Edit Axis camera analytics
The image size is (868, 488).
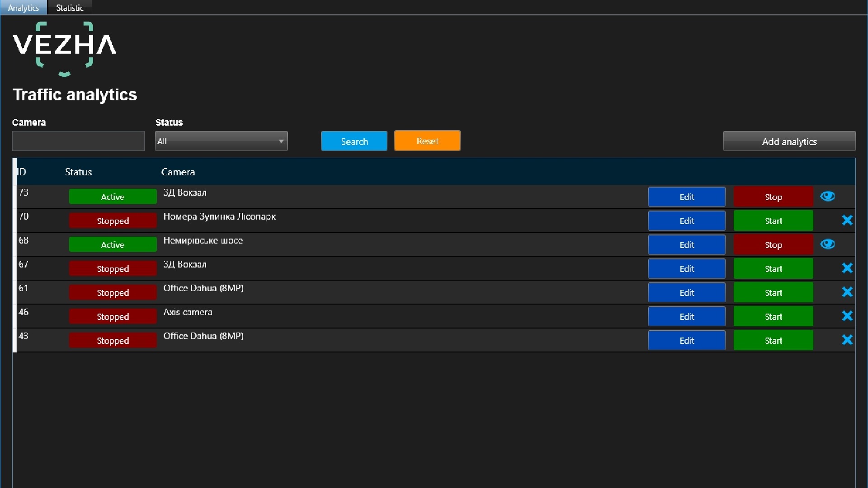686,317
